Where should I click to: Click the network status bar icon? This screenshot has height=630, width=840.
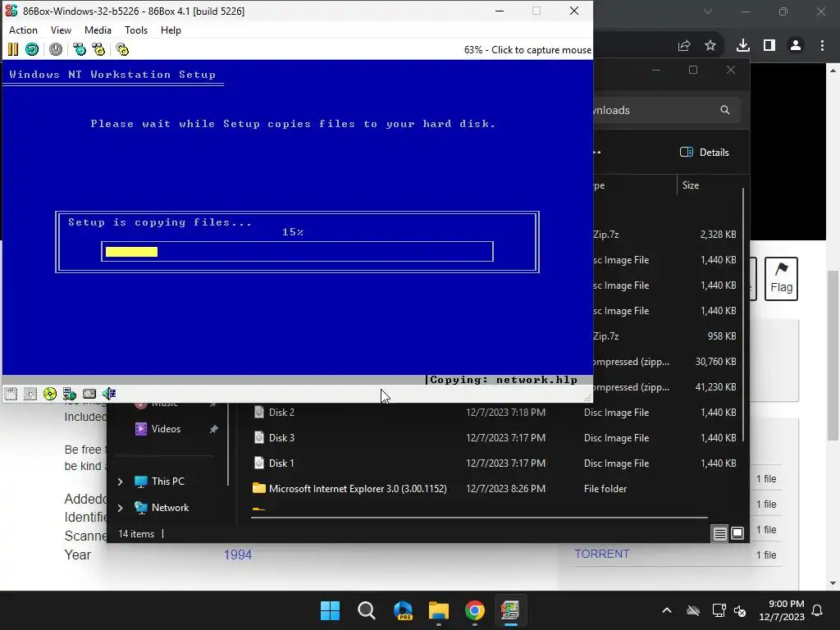[x=70, y=395]
